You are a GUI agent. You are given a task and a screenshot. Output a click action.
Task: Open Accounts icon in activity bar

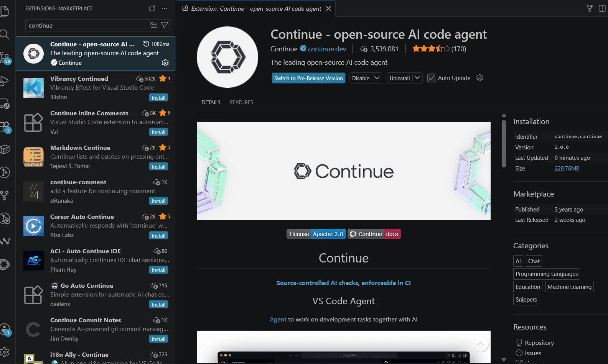point(5,329)
